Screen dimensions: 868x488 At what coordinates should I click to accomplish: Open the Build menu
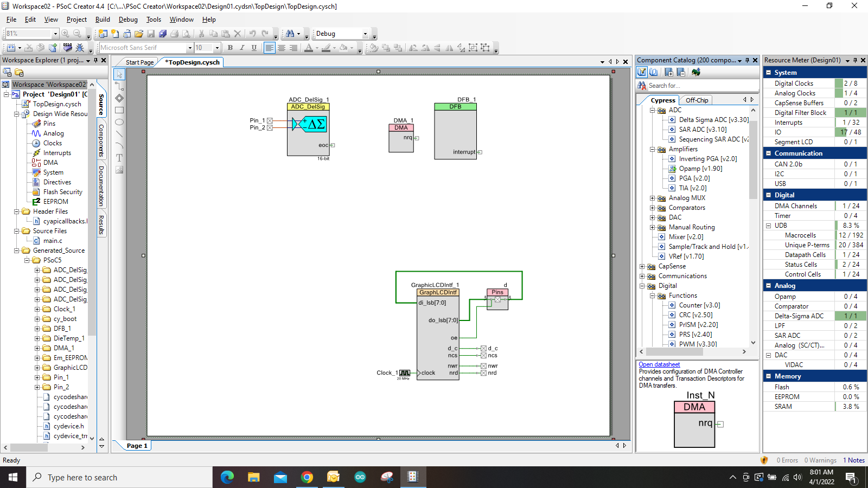[103, 20]
